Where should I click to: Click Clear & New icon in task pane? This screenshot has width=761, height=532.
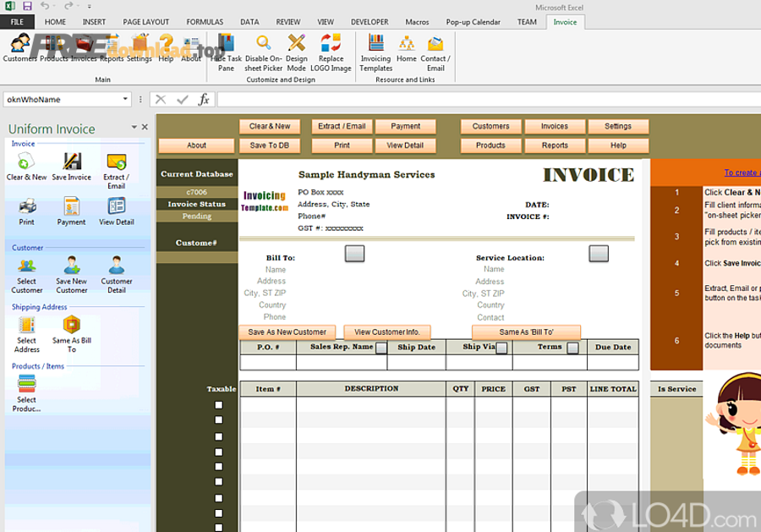click(x=27, y=167)
